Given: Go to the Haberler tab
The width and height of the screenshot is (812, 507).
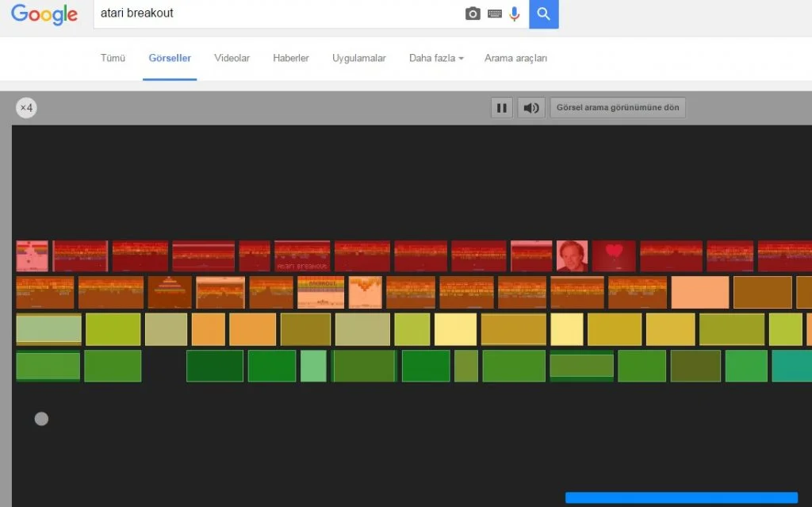Looking at the screenshot, I should pos(291,58).
